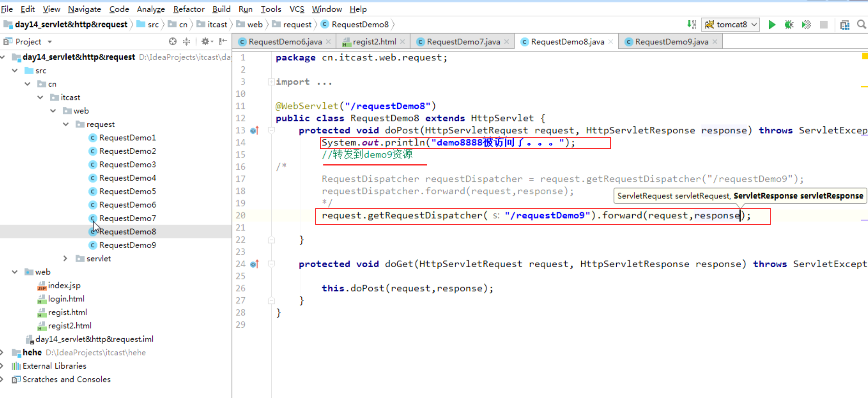Click Run with Coverage icon
The image size is (868, 398).
tap(806, 25)
